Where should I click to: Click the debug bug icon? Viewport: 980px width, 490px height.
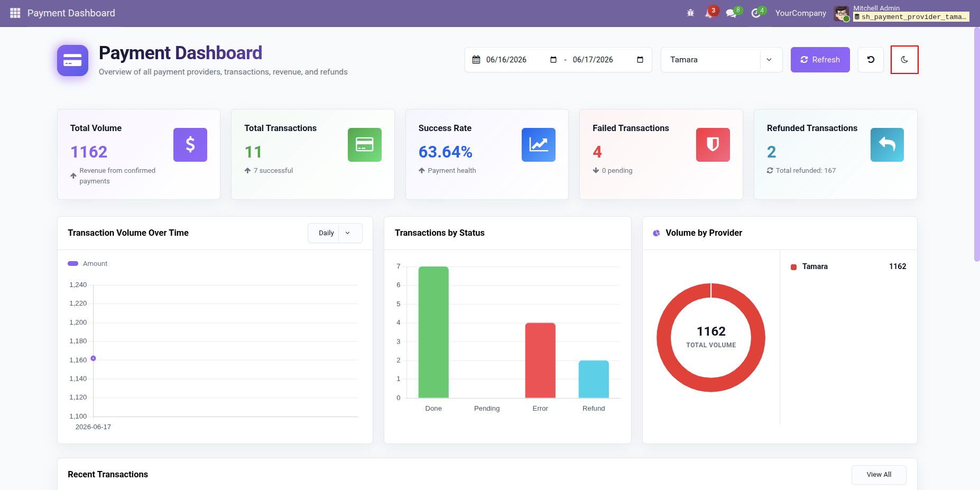[x=690, y=13]
